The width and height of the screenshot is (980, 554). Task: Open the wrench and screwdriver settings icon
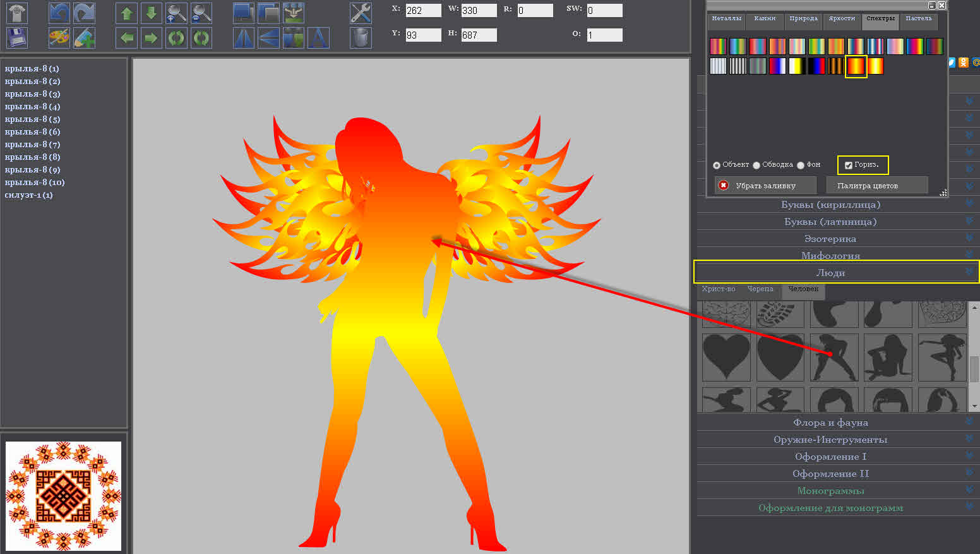pos(361,13)
